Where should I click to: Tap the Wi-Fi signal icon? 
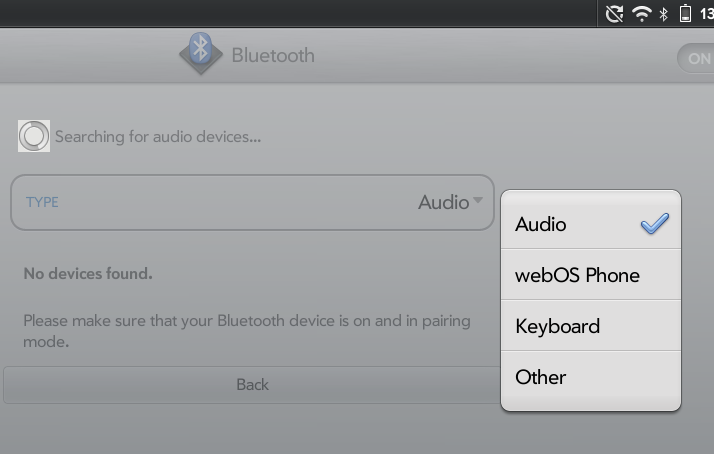coord(641,14)
